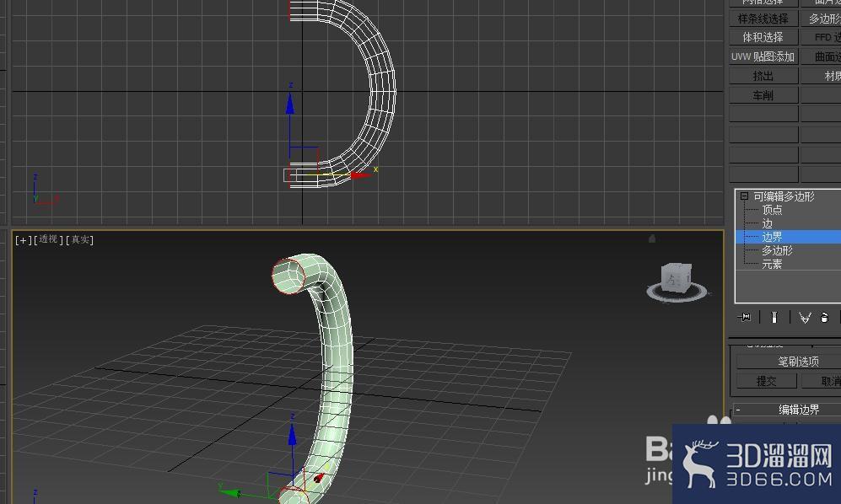Click the blue Z-axis gizmo arrow in front viewport
The image size is (841, 504).
tap(289, 104)
